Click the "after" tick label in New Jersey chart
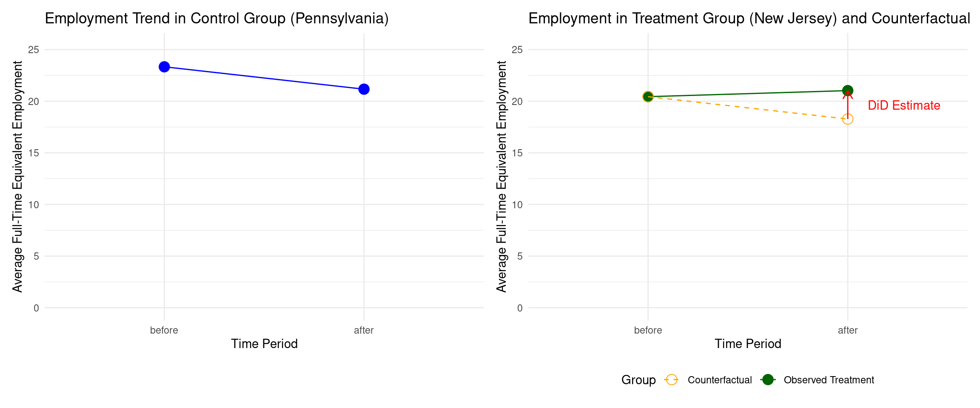980x408 pixels. pos(848,330)
